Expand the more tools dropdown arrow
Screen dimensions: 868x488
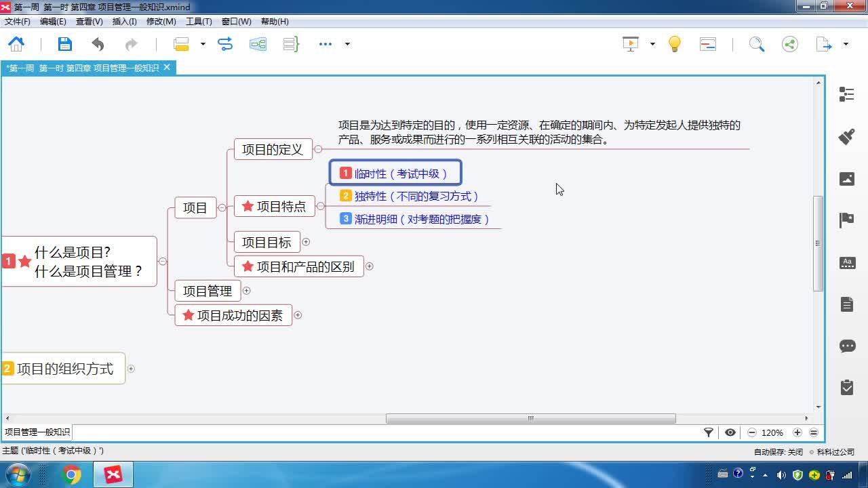tap(347, 44)
